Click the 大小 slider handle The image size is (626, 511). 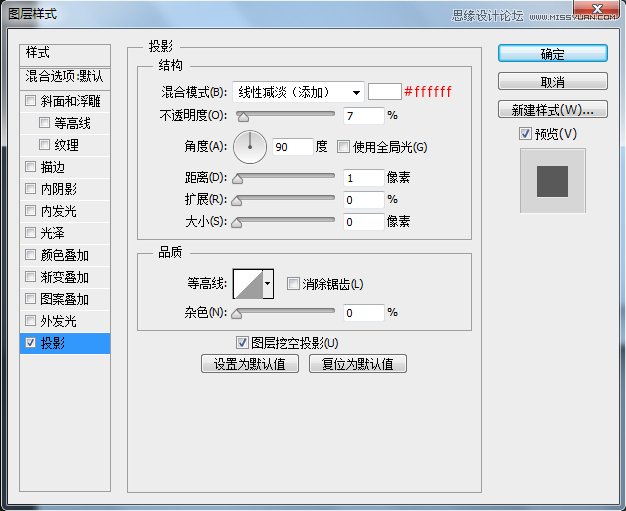pyautogui.click(x=237, y=222)
